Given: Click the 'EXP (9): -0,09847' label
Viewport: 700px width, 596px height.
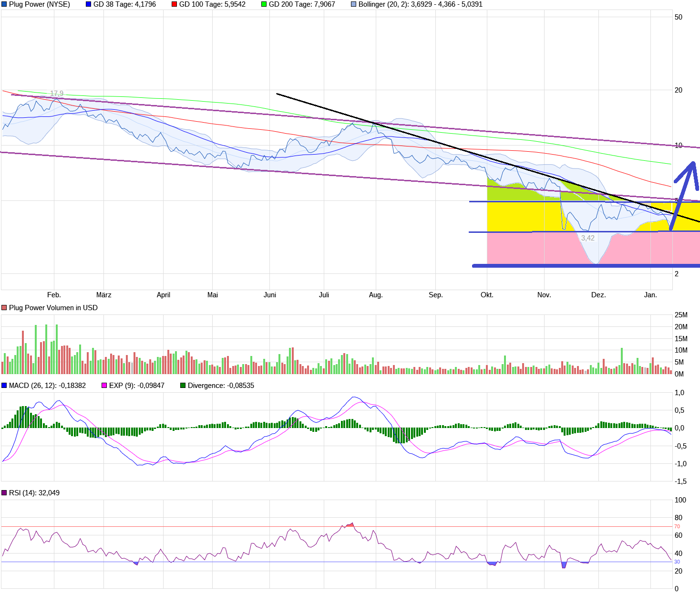Looking at the screenshot, I should tap(137, 386).
